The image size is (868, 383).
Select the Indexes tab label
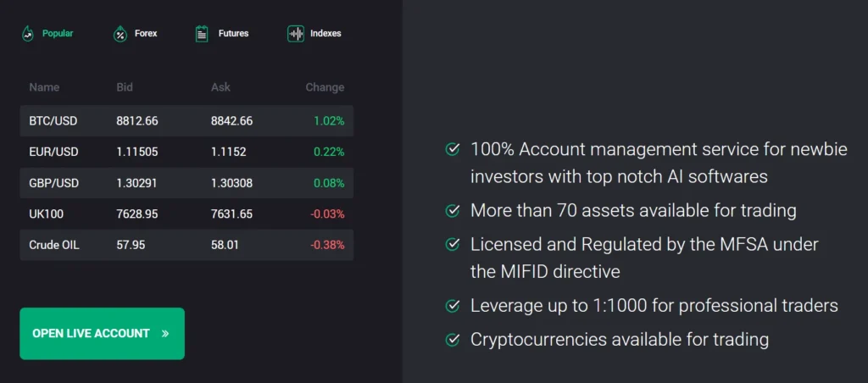(x=325, y=34)
